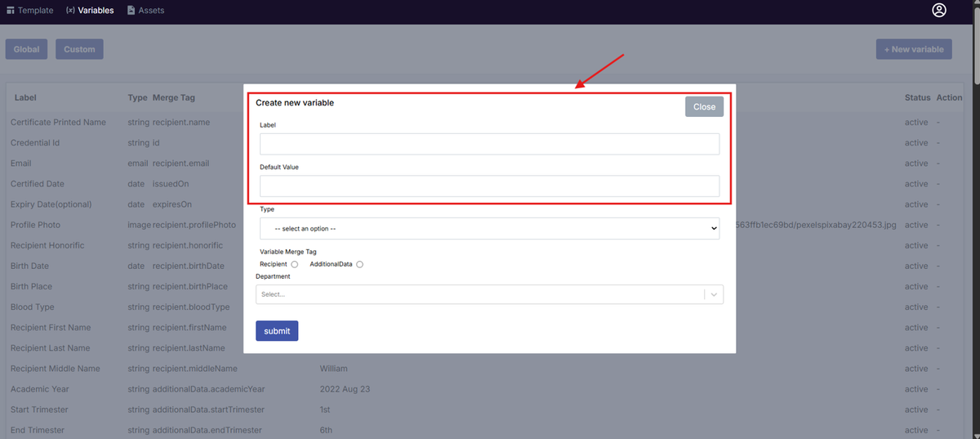Show Global variables
The height and width of the screenshot is (439, 980).
click(x=26, y=49)
